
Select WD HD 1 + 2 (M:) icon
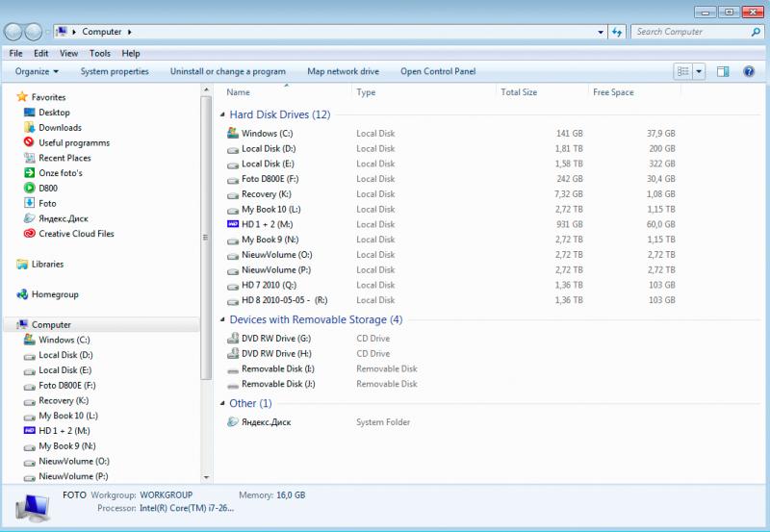click(x=233, y=224)
